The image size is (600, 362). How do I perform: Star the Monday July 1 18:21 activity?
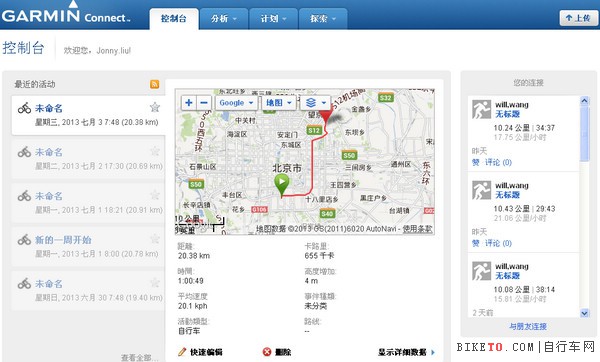tap(155, 195)
